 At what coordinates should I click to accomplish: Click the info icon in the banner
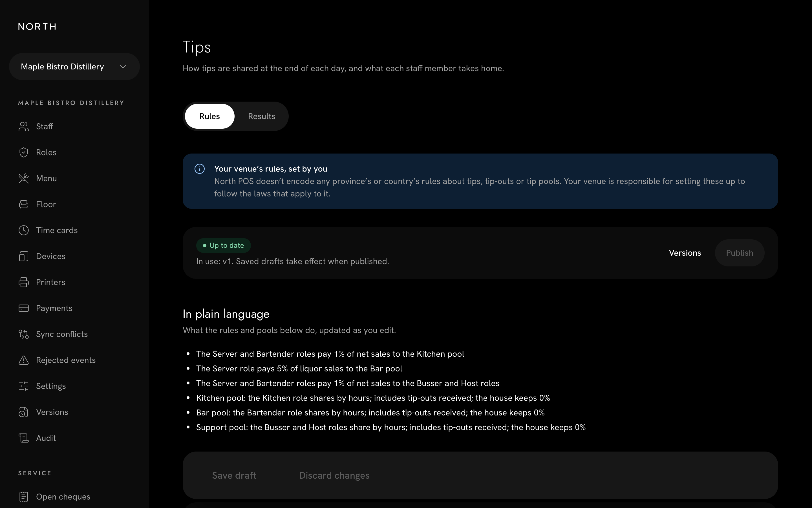pos(200,169)
